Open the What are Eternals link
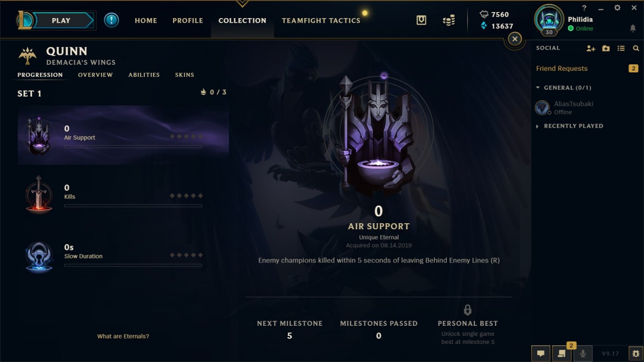The width and height of the screenshot is (644, 362). 123,336
